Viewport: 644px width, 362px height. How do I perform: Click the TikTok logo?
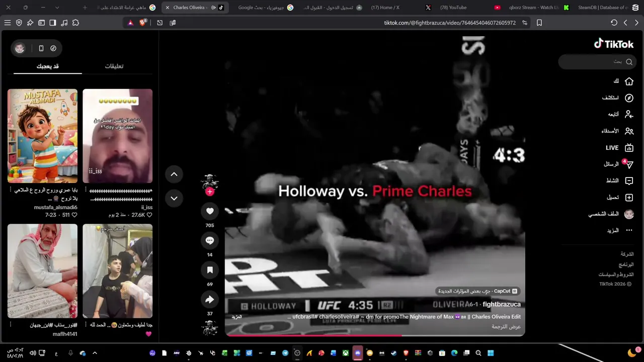click(x=614, y=44)
